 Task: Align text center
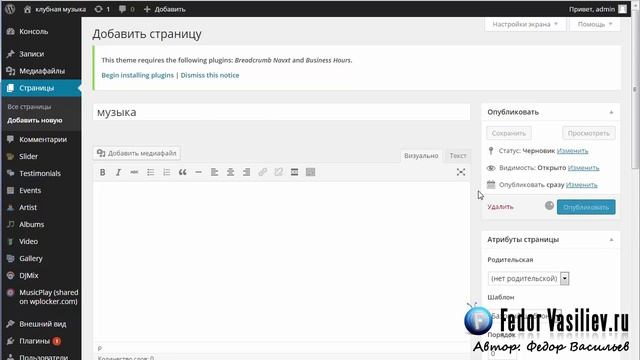pyautogui.click(x=231, y=172)
